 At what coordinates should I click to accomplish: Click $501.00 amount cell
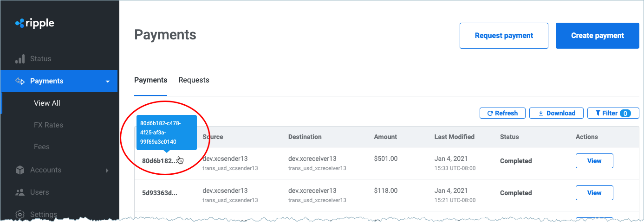pyautogui.click(x=386, y=159)
